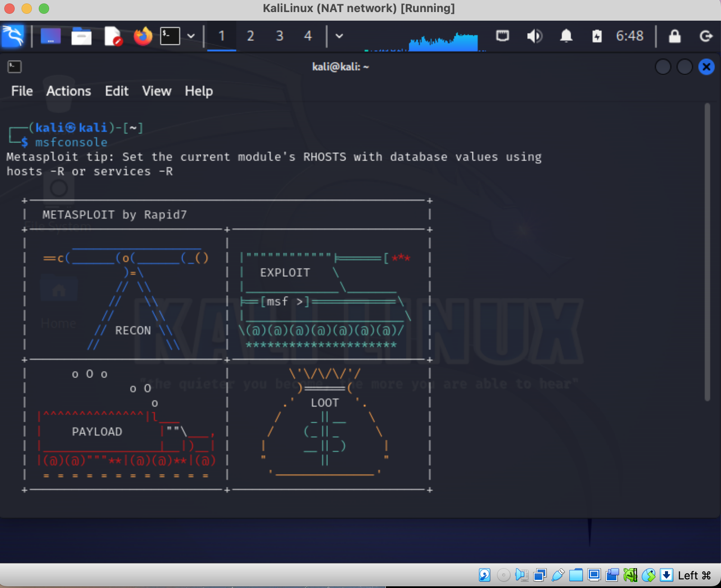The width and height of the screenshot is (721, 588).
Task: Open the network connection panel icon
Action: (503, 36)
